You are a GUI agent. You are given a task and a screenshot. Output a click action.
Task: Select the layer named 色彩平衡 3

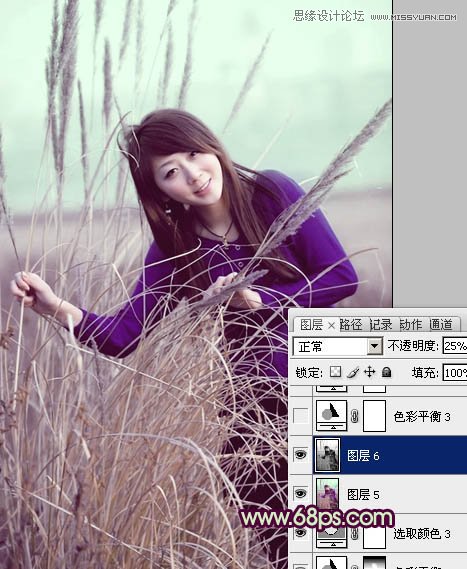[422, 417]
